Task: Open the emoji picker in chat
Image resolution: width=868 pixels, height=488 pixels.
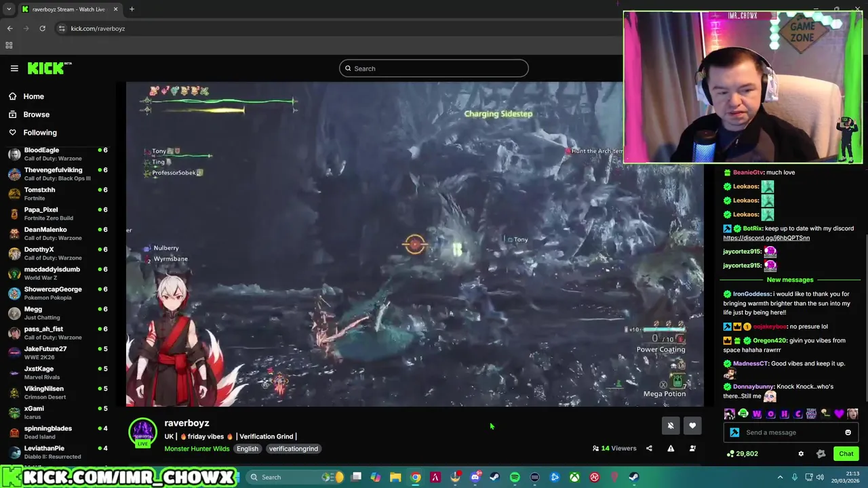Action: 848,432
